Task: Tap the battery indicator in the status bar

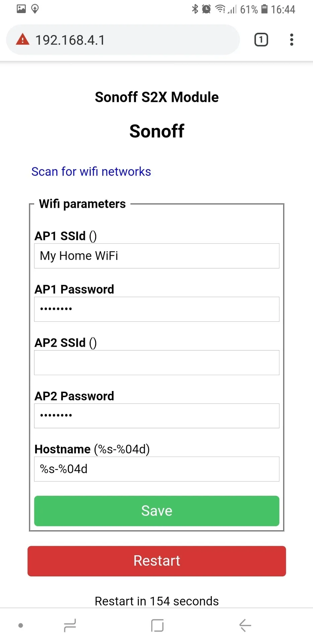Action: click(x=264, y=9)
